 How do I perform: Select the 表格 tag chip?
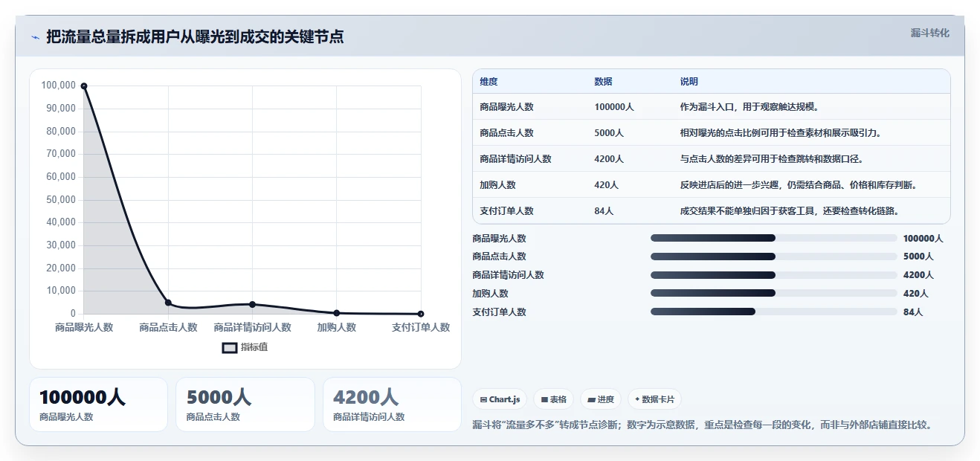click(x=554, y=399)
